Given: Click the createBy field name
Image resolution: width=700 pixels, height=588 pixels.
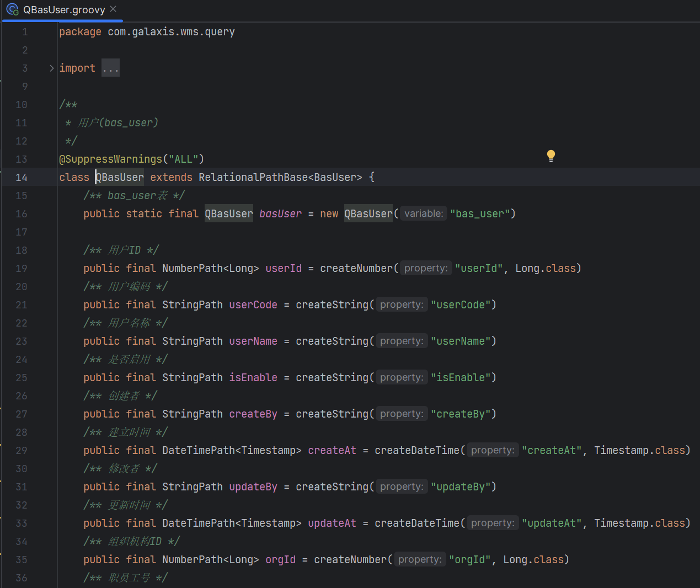Looking at the screenshot, I should coord(253,414).
